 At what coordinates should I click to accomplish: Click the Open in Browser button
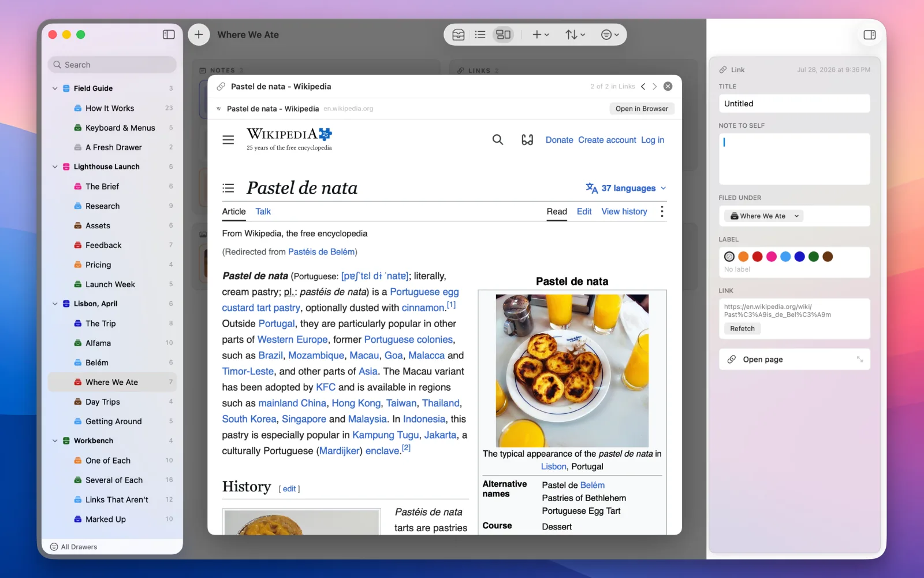click(x=642, y=109)
